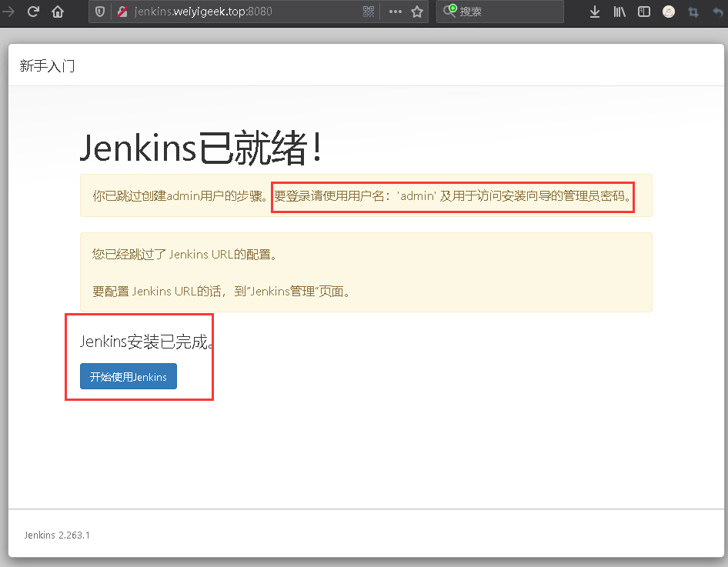Image resolution: width=728 pixels, height=567 pixels.
Task: Open the downloads arrow icon
Action: pyautogui.click(x=595, y=12)
